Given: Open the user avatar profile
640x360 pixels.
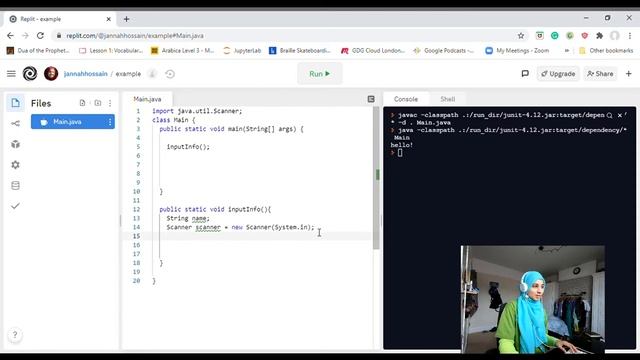Looking at the screenshot, I should point(51,74).
